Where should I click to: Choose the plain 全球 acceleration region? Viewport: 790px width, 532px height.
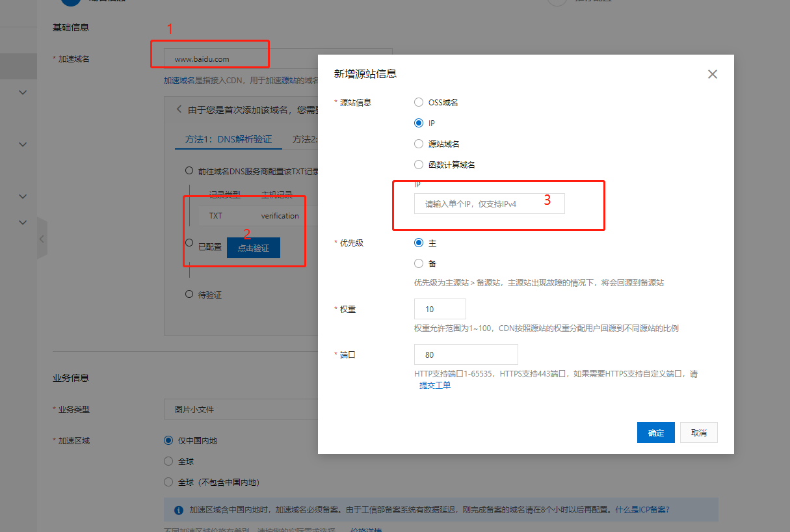tap(168, 461)
